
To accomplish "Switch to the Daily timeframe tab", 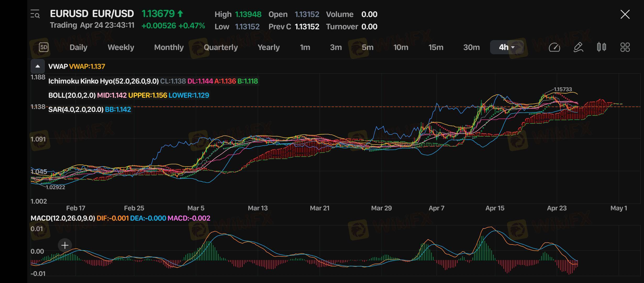I will [78, 47].
